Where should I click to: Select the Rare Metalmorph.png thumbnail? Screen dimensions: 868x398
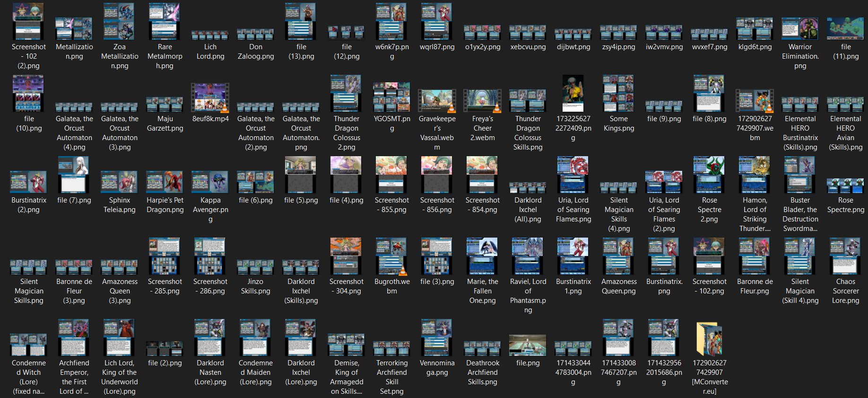(165, 21)
